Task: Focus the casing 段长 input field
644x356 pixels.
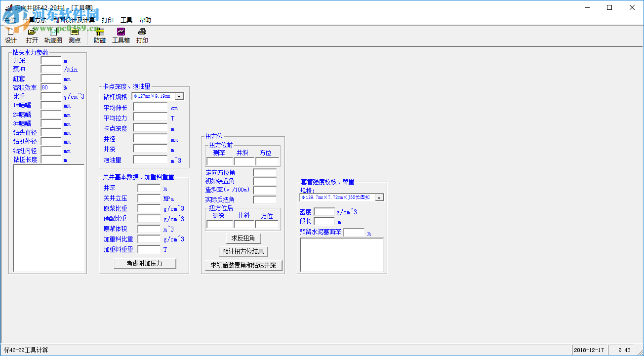Action: [324, 222]
